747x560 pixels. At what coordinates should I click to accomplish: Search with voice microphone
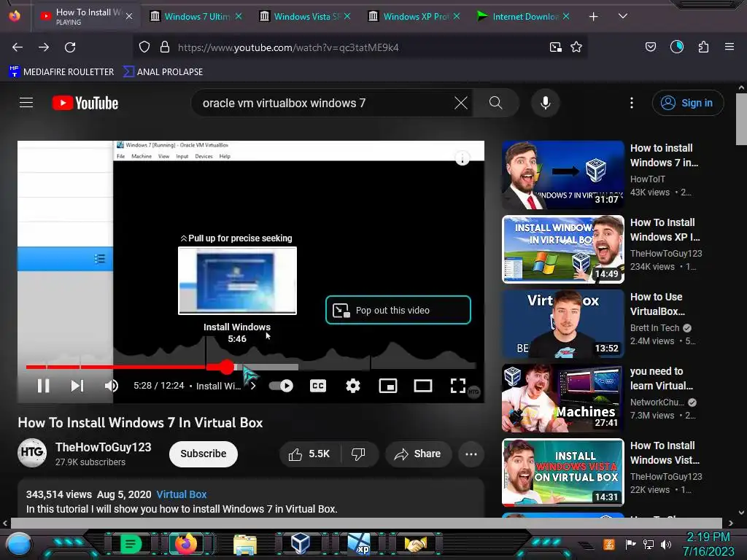point(546,103)
